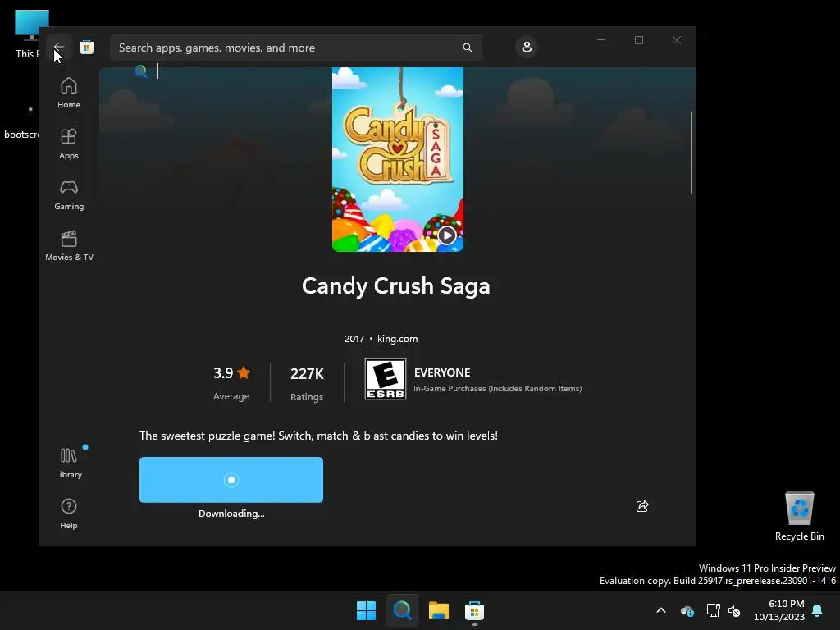Open Home in the Store sidebar
This screenshot has width=840, height=630.
click(x=69, y=93)
